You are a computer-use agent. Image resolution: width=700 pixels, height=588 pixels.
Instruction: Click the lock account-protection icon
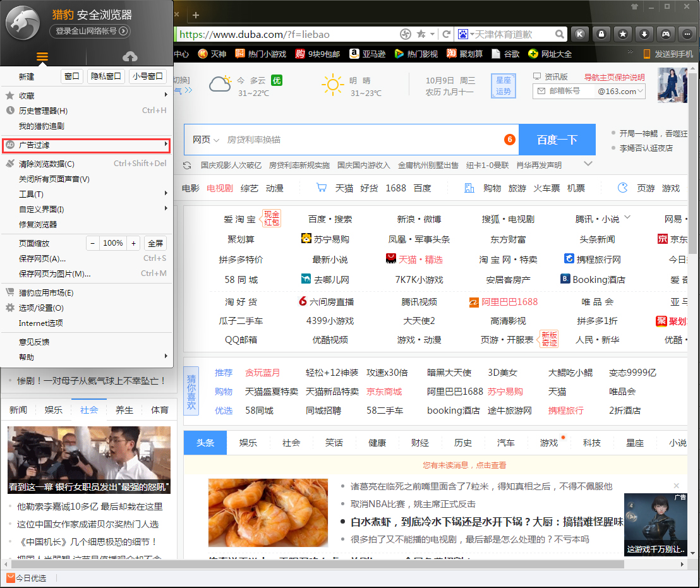coord(601,34)
